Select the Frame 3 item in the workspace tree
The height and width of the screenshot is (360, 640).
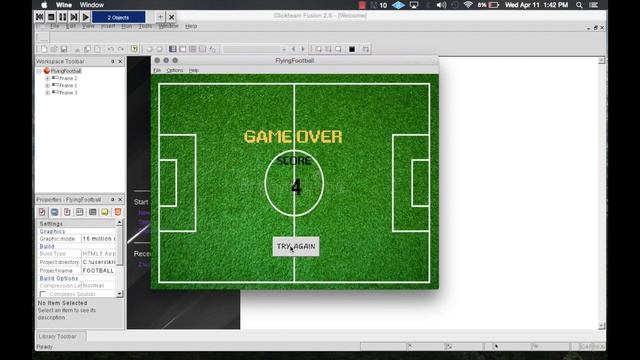(x=68, y=93)
